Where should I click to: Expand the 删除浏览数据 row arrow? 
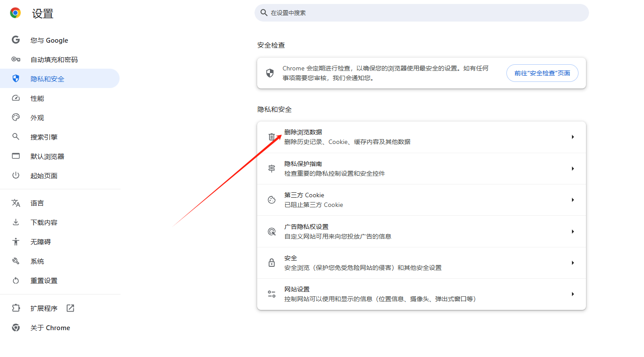[x=573, y=137]
